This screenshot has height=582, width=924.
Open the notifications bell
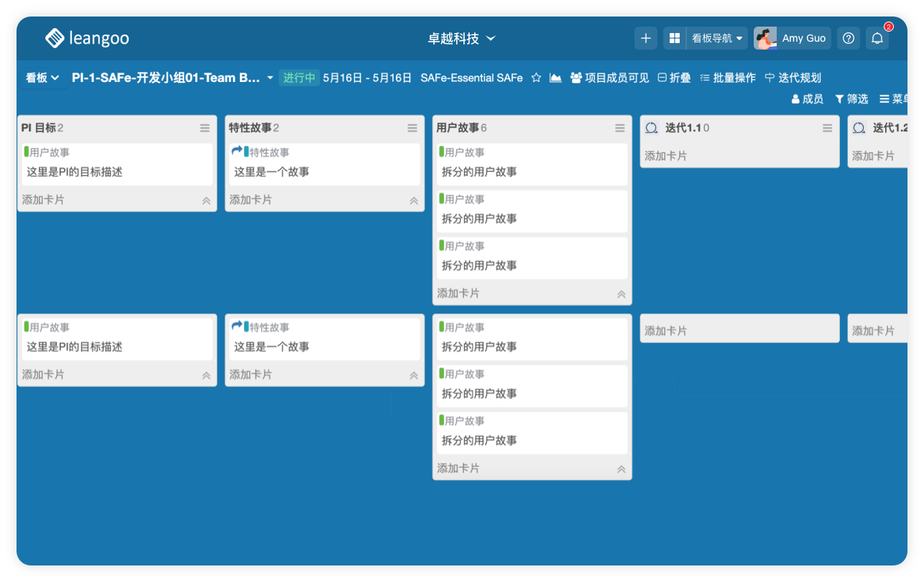tap(877, 39)
